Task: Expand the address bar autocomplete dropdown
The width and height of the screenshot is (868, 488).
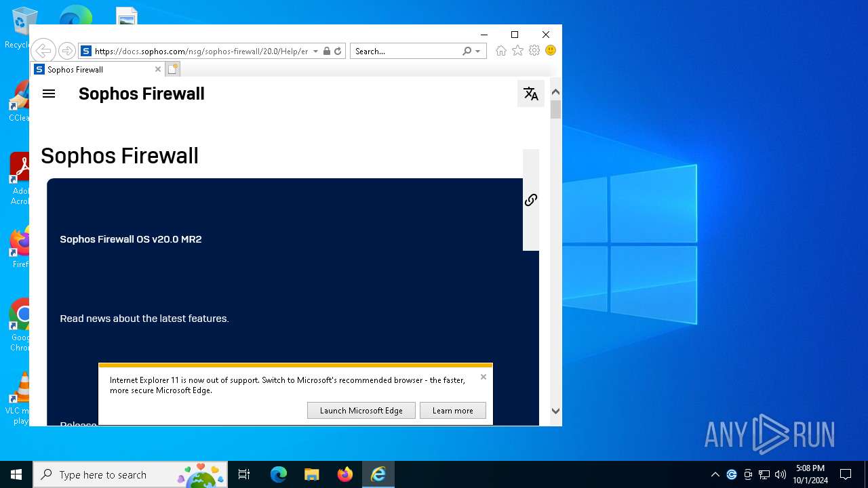Action: [315, 51]
